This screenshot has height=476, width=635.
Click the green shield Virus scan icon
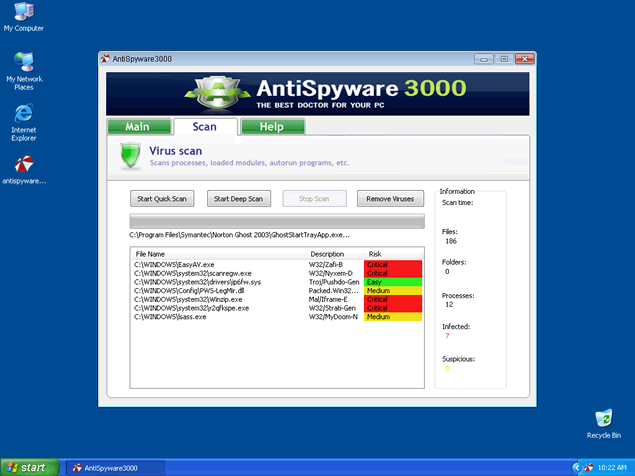click(129, 156)
